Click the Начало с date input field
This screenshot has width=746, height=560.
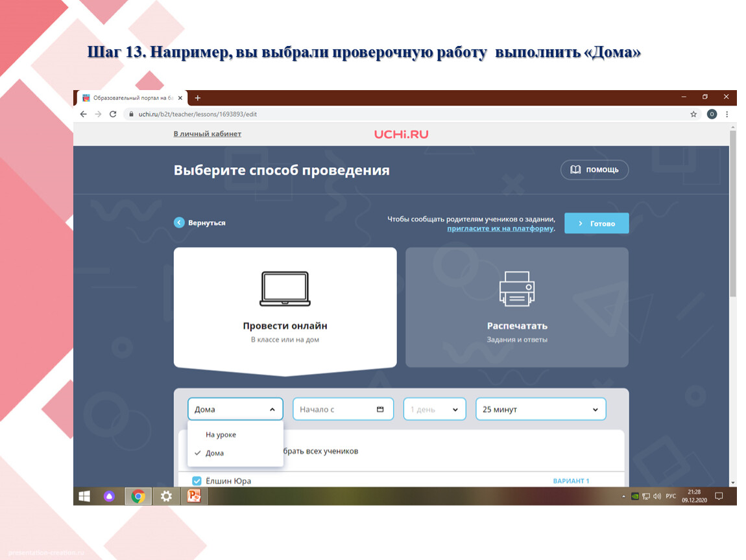click(334, 410)
